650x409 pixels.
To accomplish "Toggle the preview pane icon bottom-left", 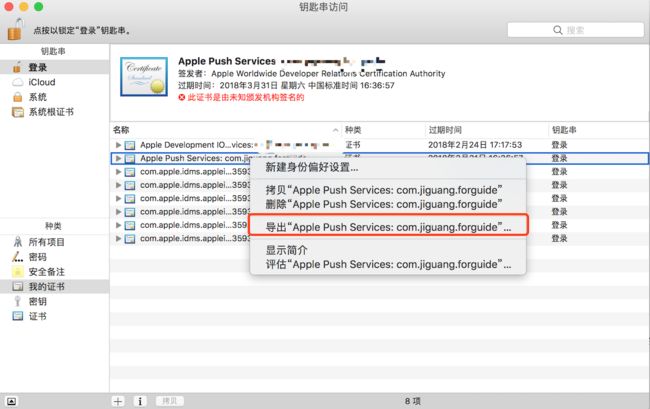I will pos(12,401).
